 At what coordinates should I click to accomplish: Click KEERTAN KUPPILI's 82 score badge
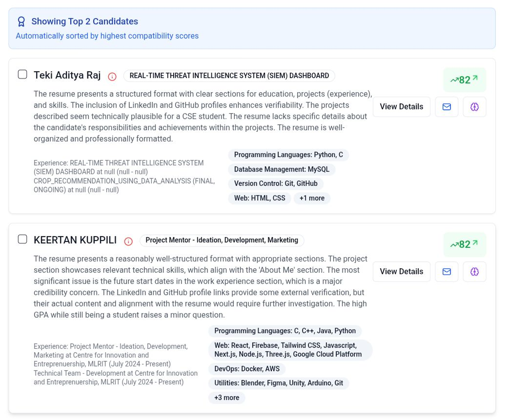(464, 244)
